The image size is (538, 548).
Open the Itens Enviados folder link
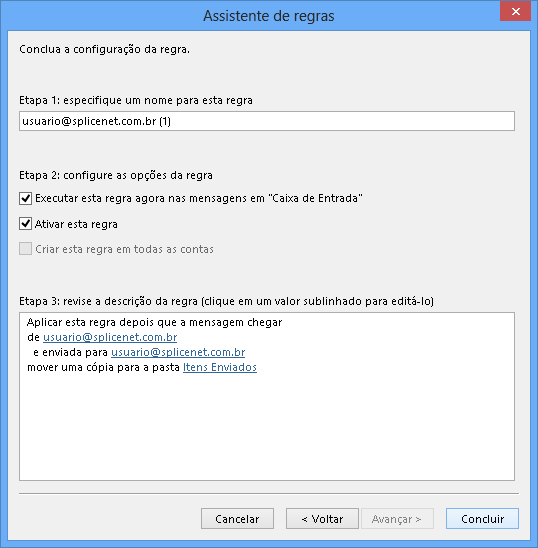[220, 367]
